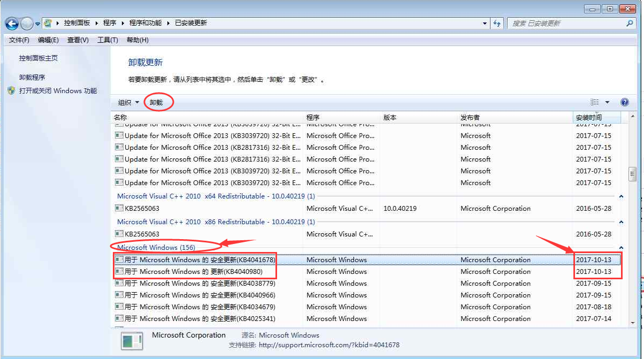Image resolution: width=644 pixels, height=359 pixels.
Task: Open the 编辑(E) menu
Action: (x=48, y=40)
